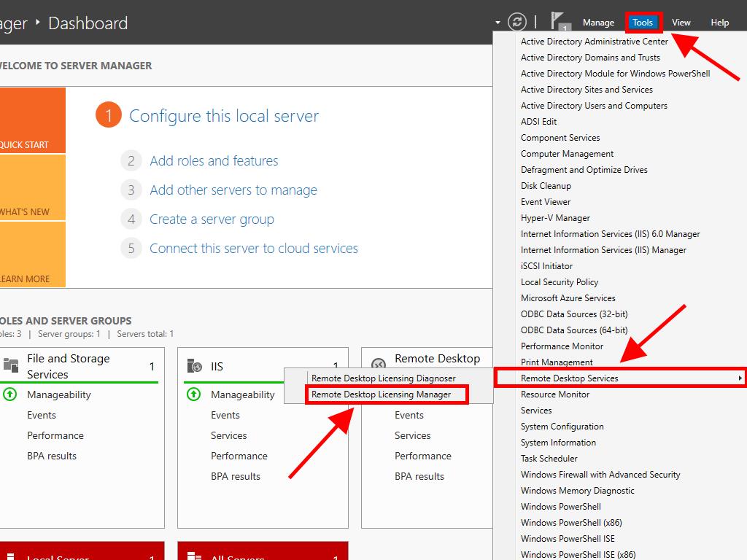Expand the Remote Desktop Services submenu arrow

pyautogui.click(x=740, y=378)
